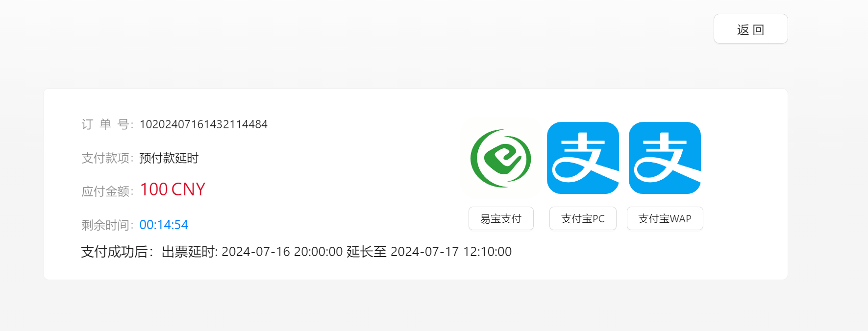This screenshot has height=331, width=868.
Task: Pay using the 支付宝WAP button
Action: 665,218
